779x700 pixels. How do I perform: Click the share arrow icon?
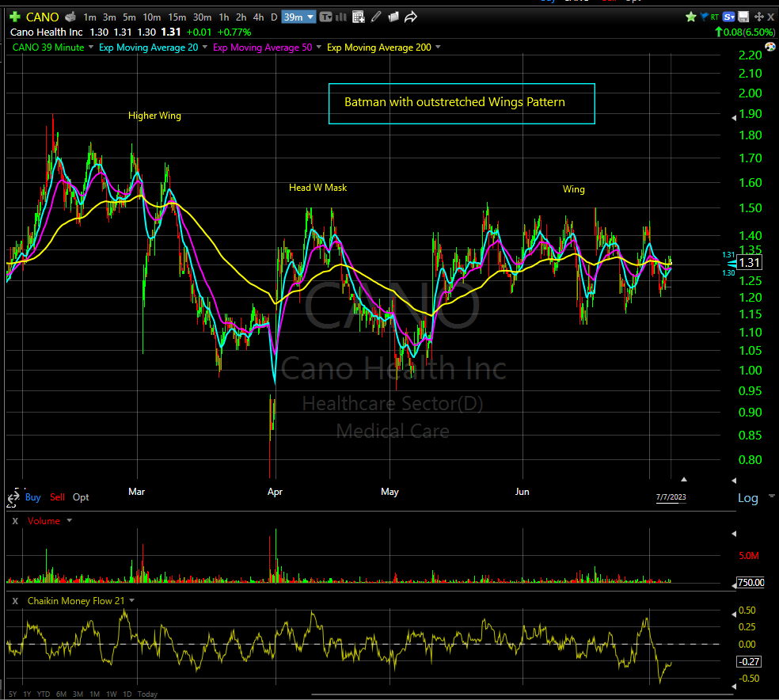click(x=410, y=17)
